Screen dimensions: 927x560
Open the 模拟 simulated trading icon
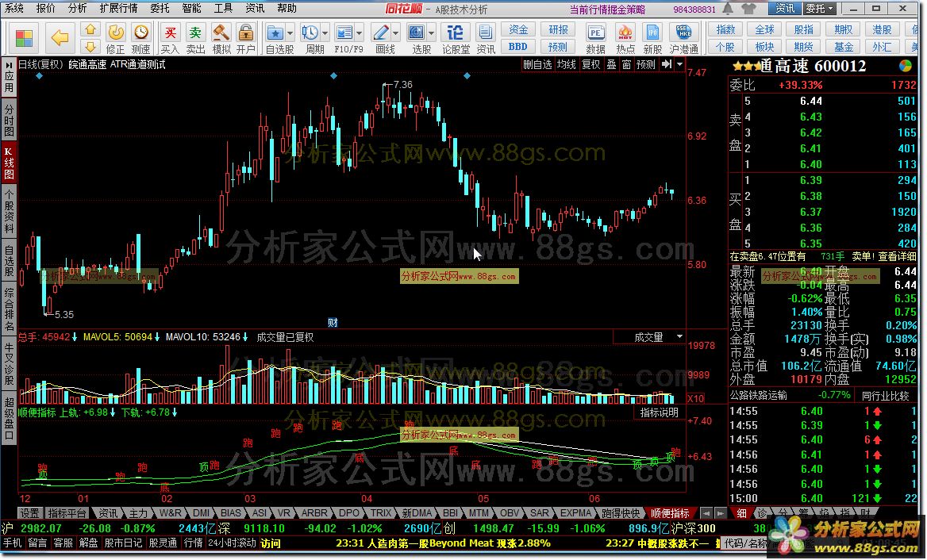pos(221,38)
